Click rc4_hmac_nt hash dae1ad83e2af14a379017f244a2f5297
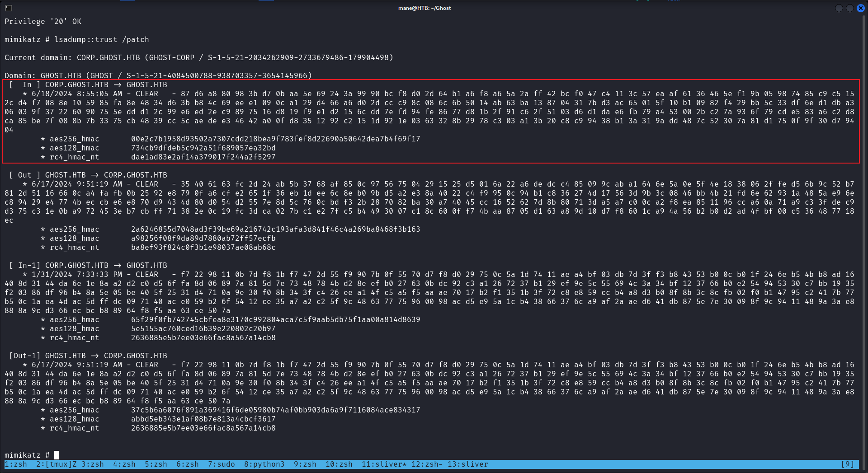Image resolution: width=868 pixels, height=473 pixels. pos(203,157)
